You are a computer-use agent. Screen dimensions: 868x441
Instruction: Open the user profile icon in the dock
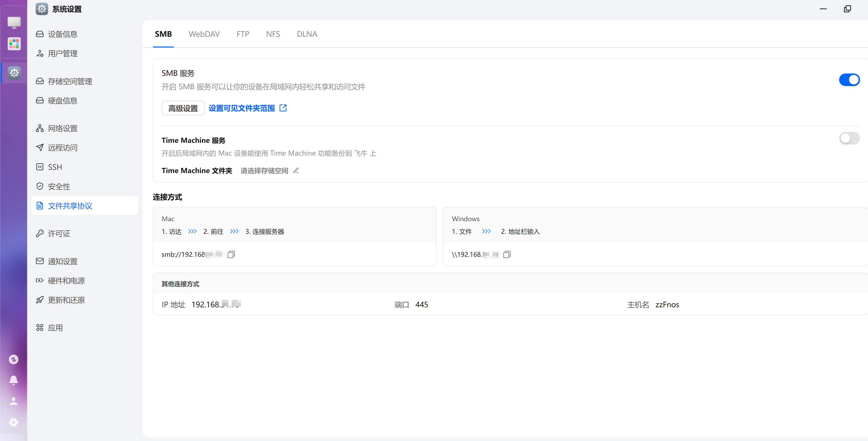click(14, 401)
